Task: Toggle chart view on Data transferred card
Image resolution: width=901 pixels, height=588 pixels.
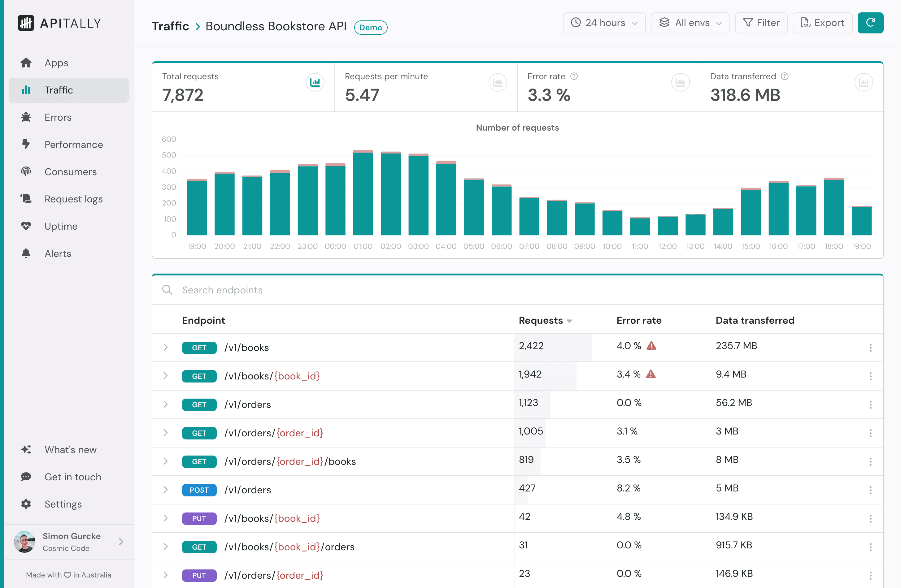Action: (864, 82)
